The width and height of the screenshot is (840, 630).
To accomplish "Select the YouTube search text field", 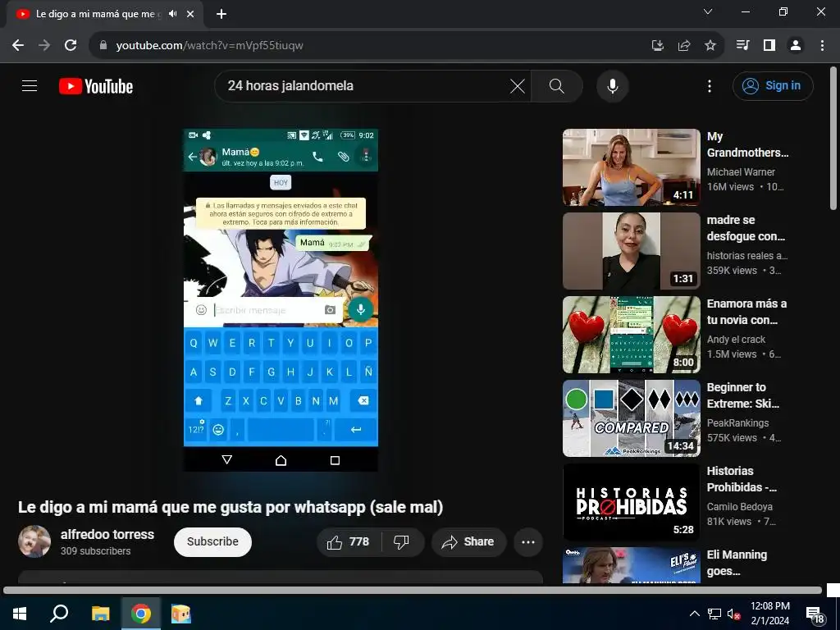I will click(x=364, y=85).
